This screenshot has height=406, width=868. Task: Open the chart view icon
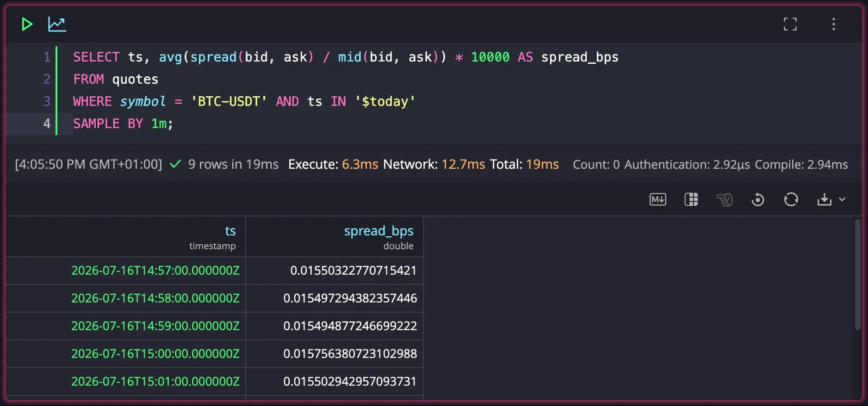[x=57, y=24]
